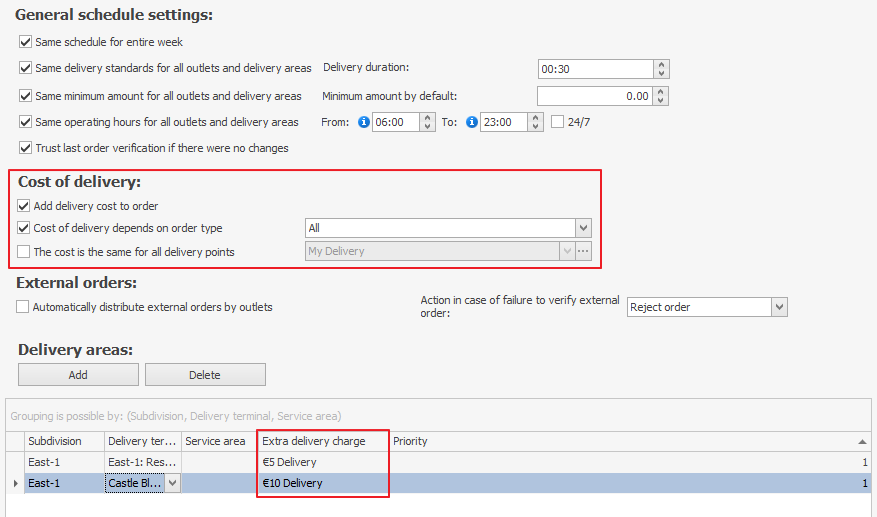877x517 pixels.
Task: Click the Minimum amount by default field
Action: coord(595,97)
